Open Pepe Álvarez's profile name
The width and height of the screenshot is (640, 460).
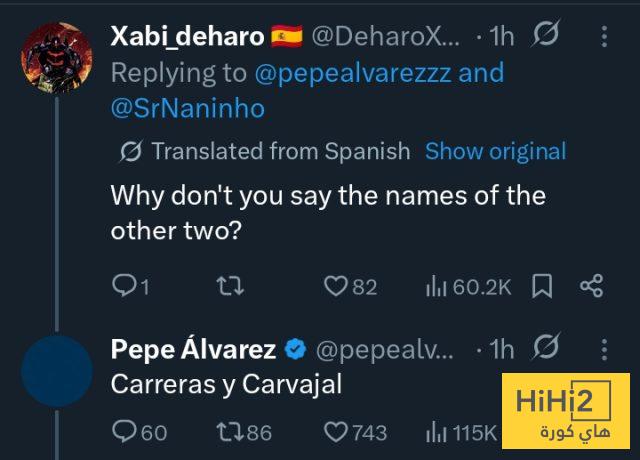click(193, 349)
